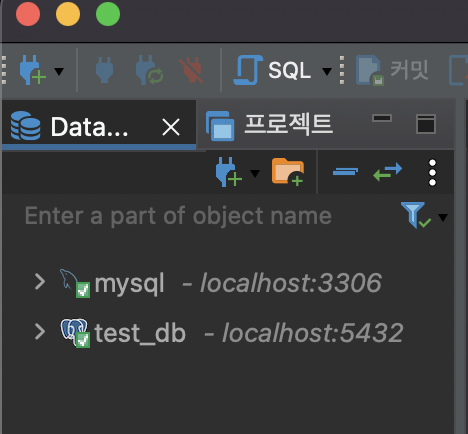Close the Data... navigator tab
This screenshot has width=468, height=434.
pyautogui.click(x=171, y=127)
